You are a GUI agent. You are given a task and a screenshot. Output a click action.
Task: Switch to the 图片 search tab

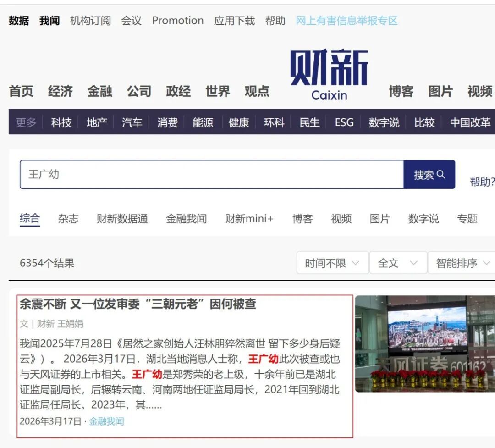click(x=380, y=219)
